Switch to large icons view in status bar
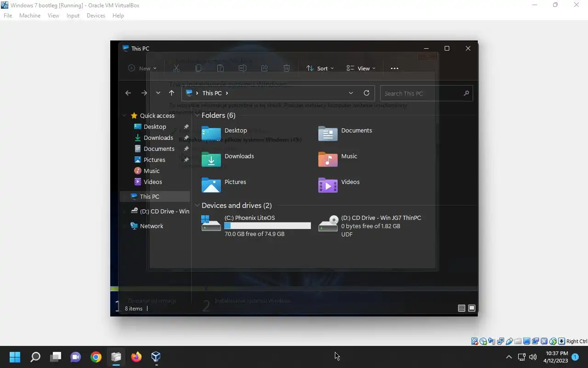 click(472, 308)
